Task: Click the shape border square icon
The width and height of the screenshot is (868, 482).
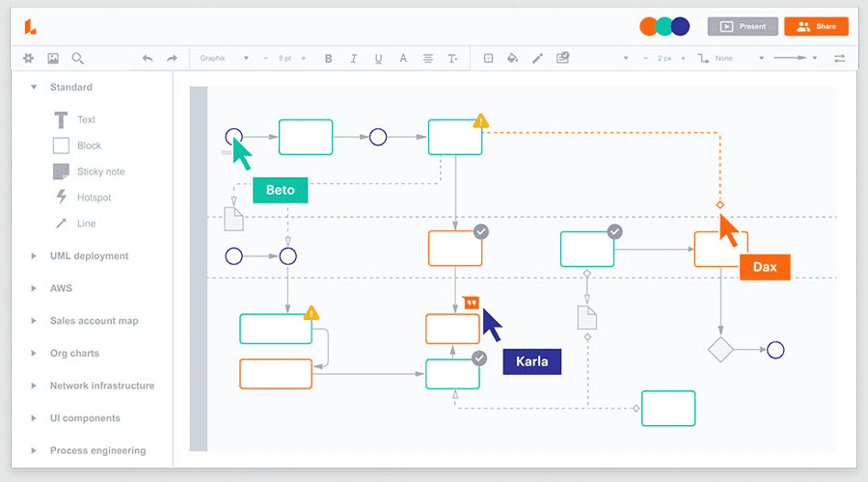Action: [x=488, y=58]
